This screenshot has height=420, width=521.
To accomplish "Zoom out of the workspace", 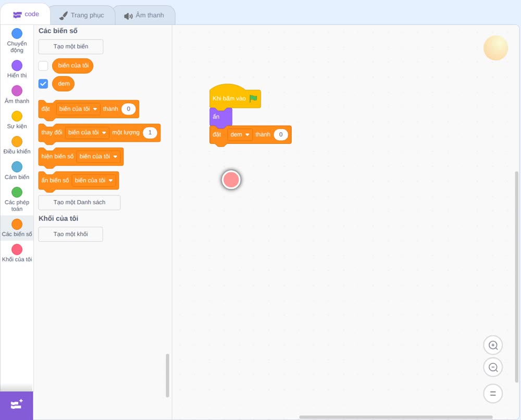I will [493, 367].
